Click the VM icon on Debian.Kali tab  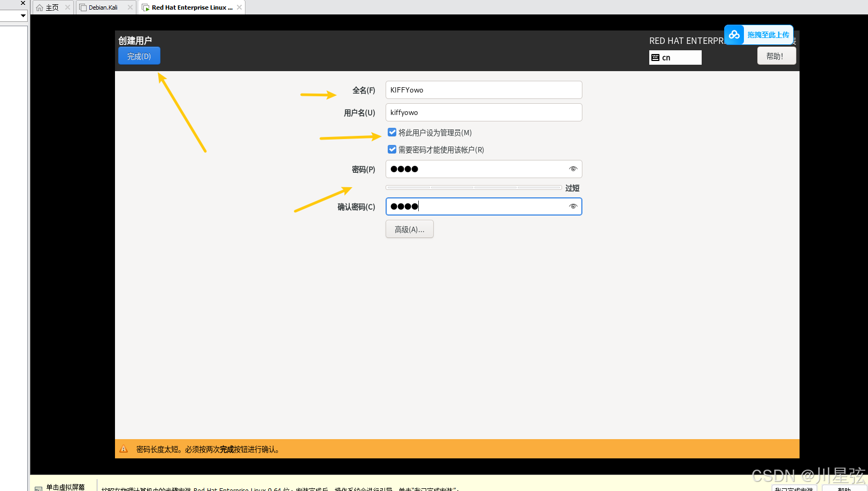click(83, 7)
